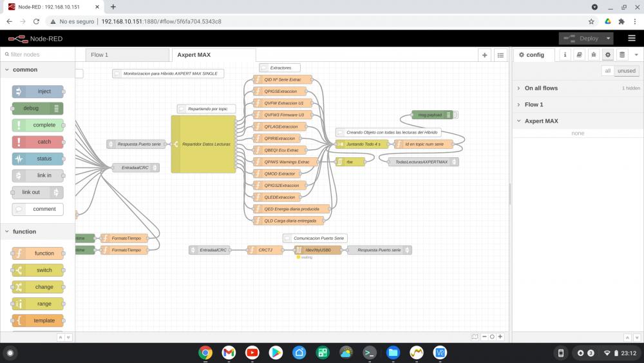Select the range palette node
Viewport: 644px width, 363px height.
(38, 304)
